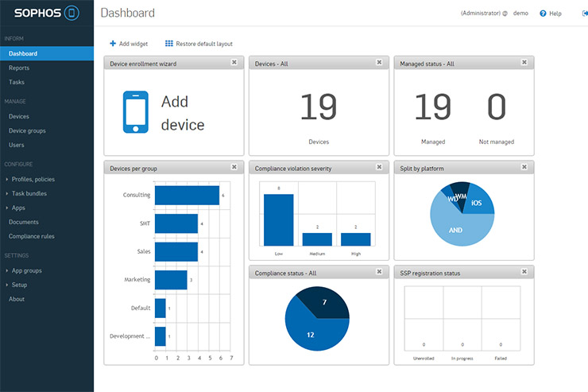Close the Device enrollment wizard widget
Viewport: 588px width, 392px height.
pyautogui.click(x=234, y=62)
